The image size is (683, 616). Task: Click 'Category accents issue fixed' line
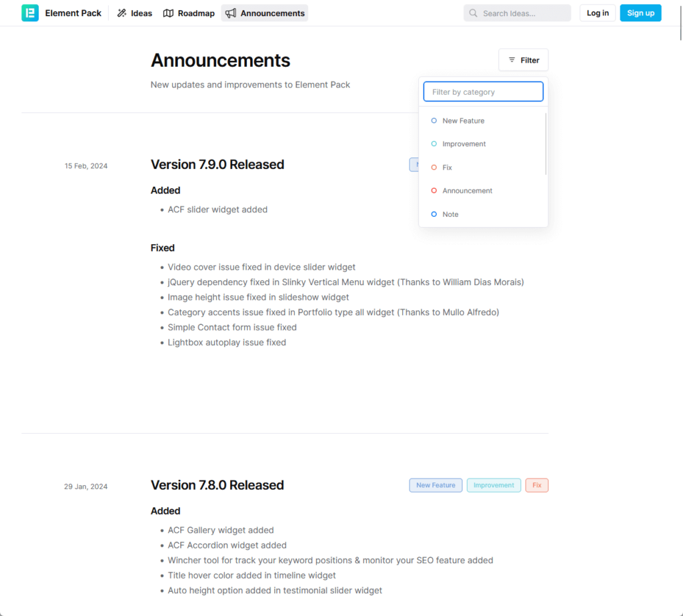tap(333, 312)
